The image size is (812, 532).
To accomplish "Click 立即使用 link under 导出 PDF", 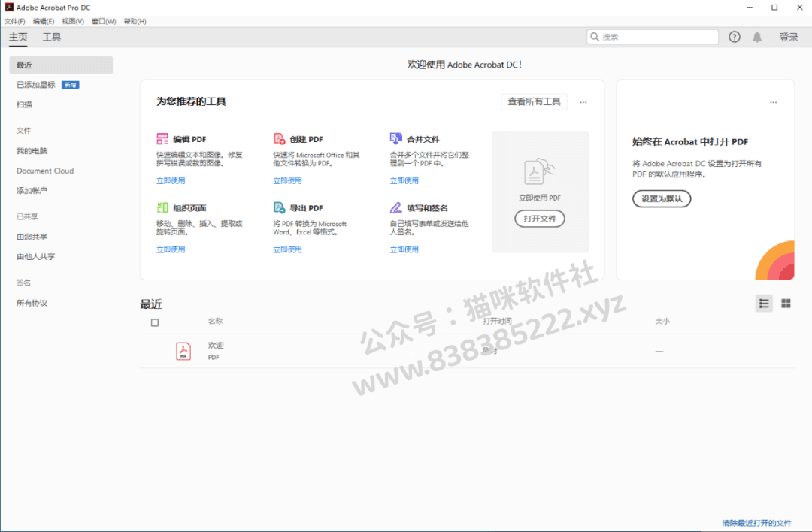I will (287, 249).
